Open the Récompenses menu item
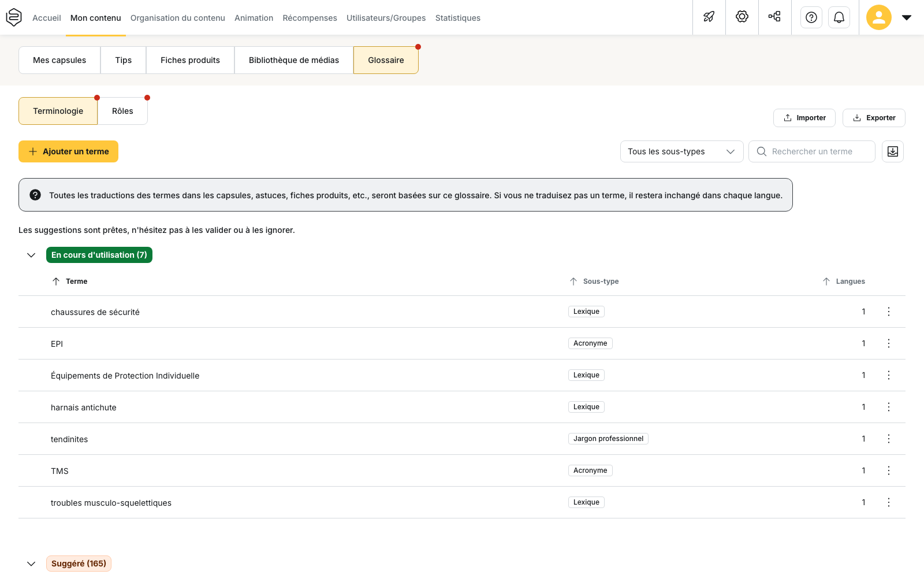 [310, 18]
